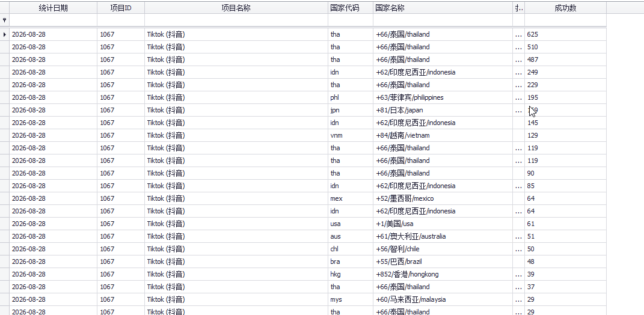The width and height of the screenshot is (644, 315).
Task: Click the filter box under 成功数
Action: (x=566, y=20)
